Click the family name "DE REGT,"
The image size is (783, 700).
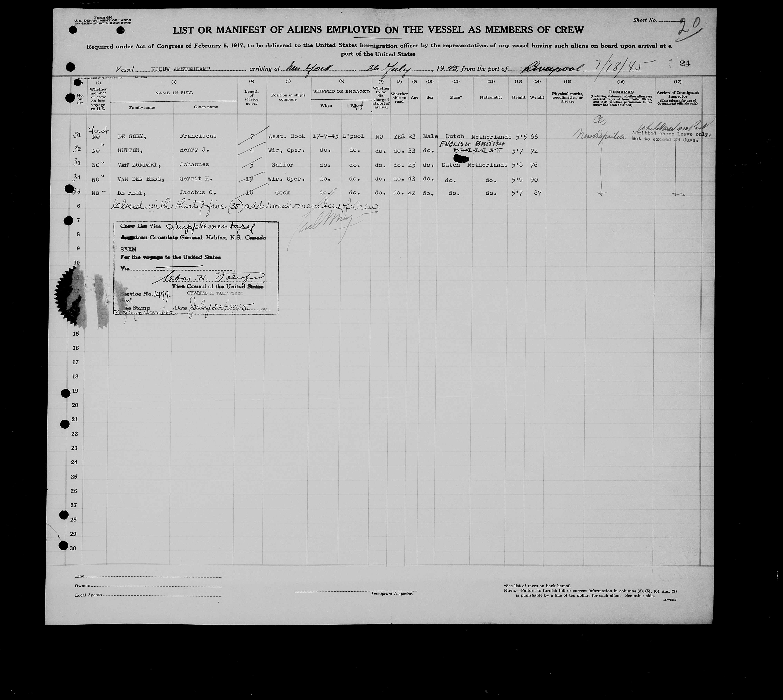pos(132,193)
